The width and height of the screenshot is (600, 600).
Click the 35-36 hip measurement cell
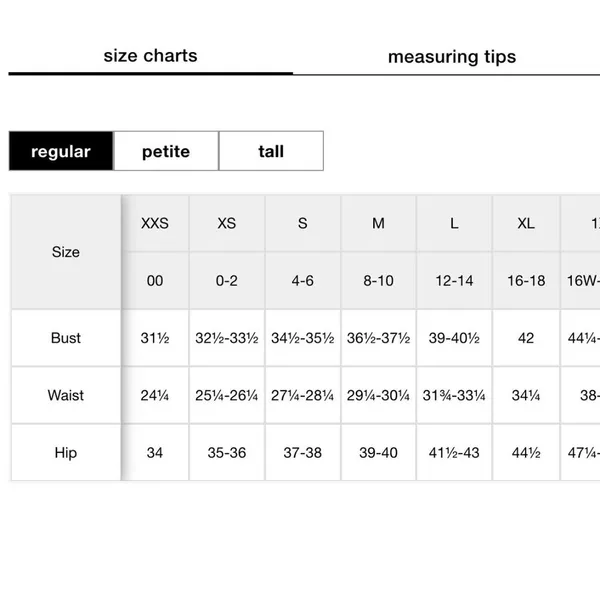coord(227,453)
